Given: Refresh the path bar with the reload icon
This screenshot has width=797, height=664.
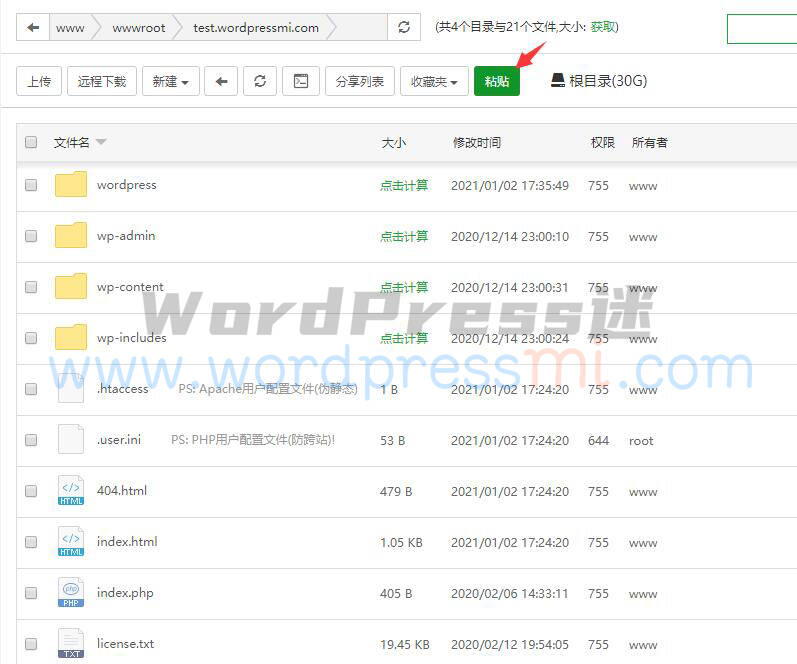Looking at the screenshot, I should (x=404, y=27).
